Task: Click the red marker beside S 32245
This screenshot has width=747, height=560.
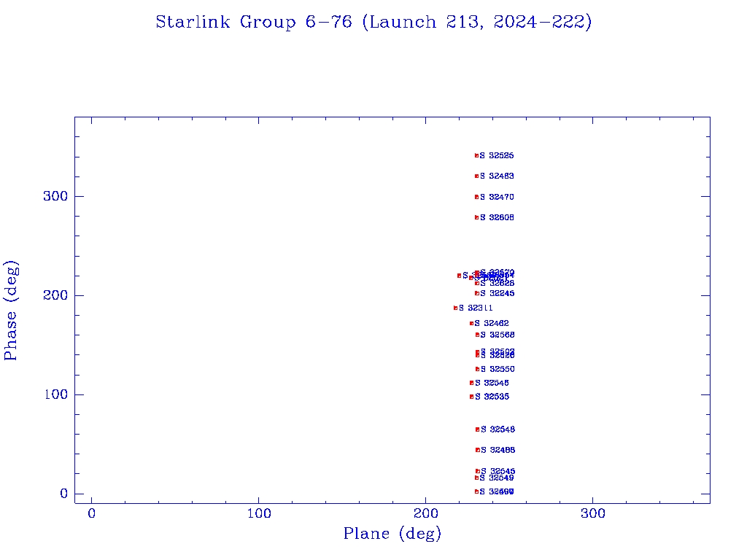Action: [477, 293]
